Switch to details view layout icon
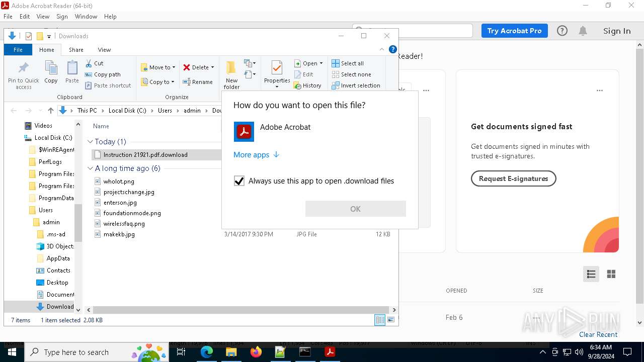This screenshot has height=362, width=644. click(x=380, y=320)
